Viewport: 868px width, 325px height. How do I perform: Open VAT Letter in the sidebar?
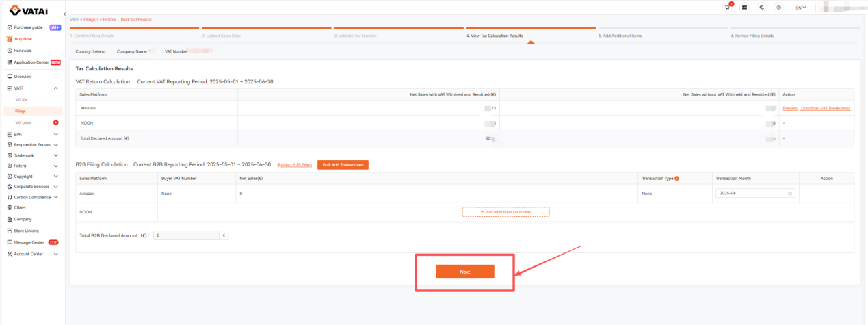[23, 122]
